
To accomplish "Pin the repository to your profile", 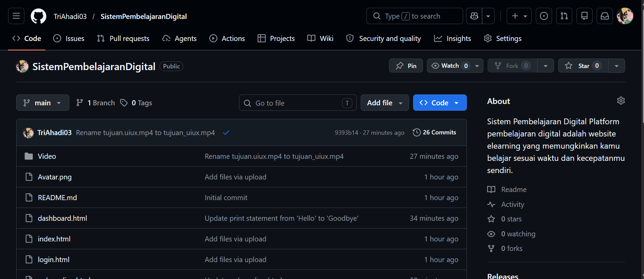I will tap(406, 66).
